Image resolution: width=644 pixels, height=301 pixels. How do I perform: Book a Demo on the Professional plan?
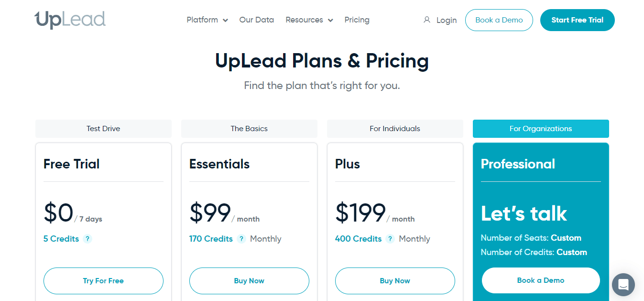541,280
